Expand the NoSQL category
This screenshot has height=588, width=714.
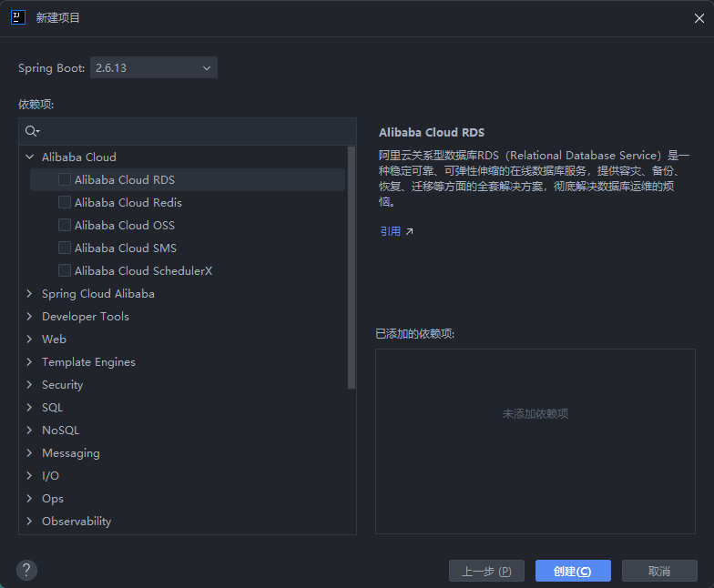[29, 430]
